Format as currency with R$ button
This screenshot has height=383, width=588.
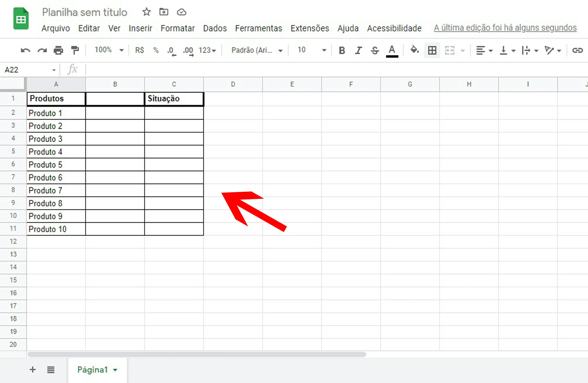click(x=140, y=50)
